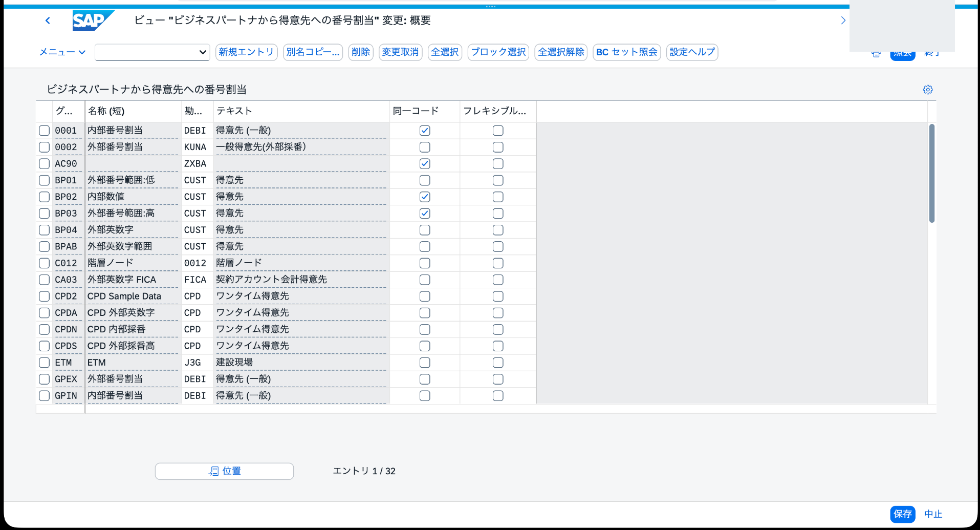Click the 名称 (短) column header
The height and width of the screenshot is (530, 980).
tap(133, 111)
